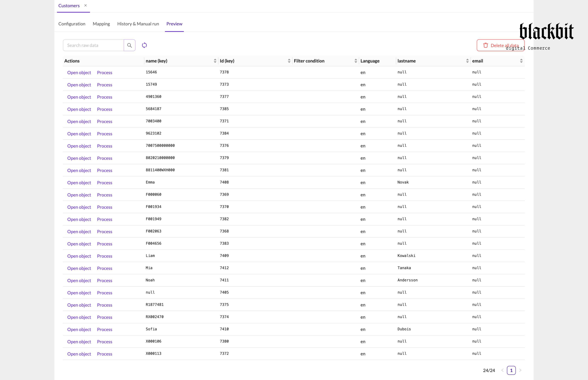Click Delete all data button
Viewport: 588px width, 380px height.
pos(501,45)
